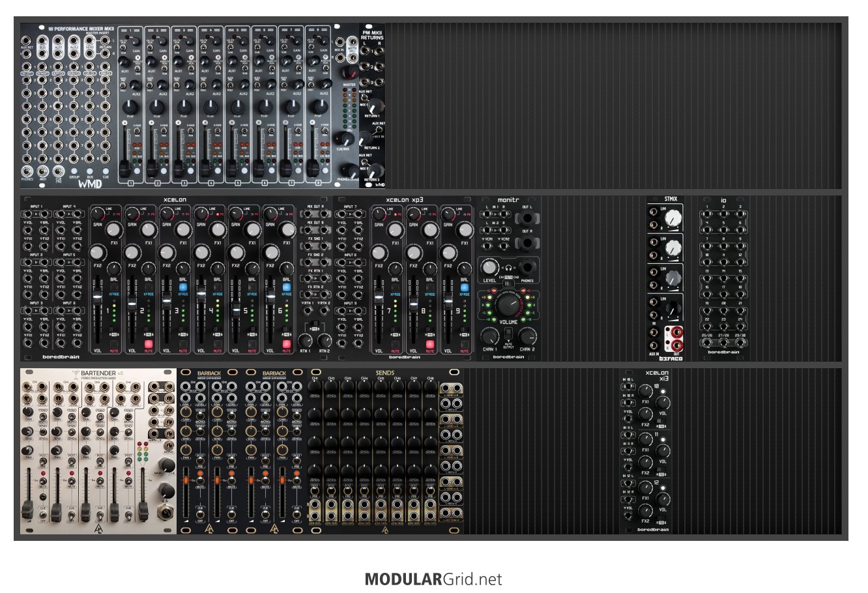
Task: Unmute Xcelon channel 2 with its red MUTE button
Action: [148, 343]
